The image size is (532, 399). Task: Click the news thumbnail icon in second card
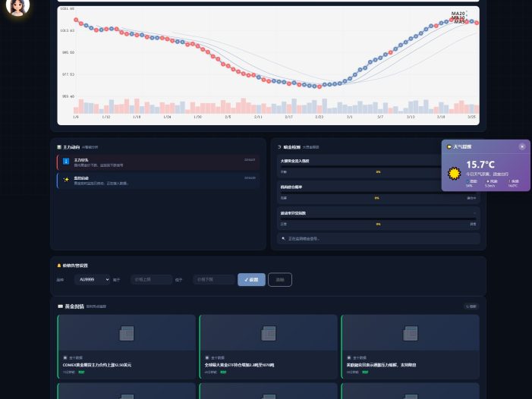(269, 333)
